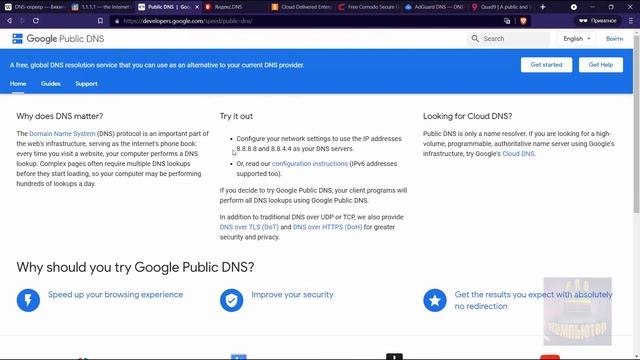This screenshot has width=640, height=360.
Task: Switch to the AdGuard DNS tab
Action: click(x=434, y=7)
